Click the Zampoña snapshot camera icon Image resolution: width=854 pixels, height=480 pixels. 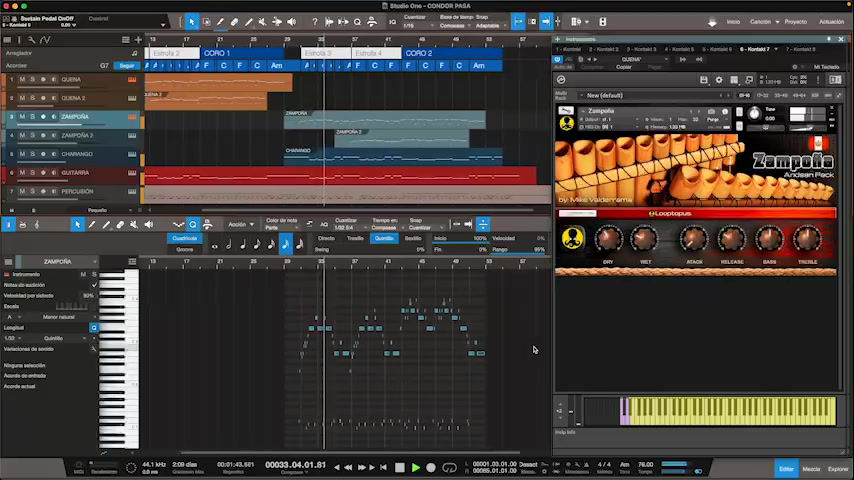tap(711, 111)
